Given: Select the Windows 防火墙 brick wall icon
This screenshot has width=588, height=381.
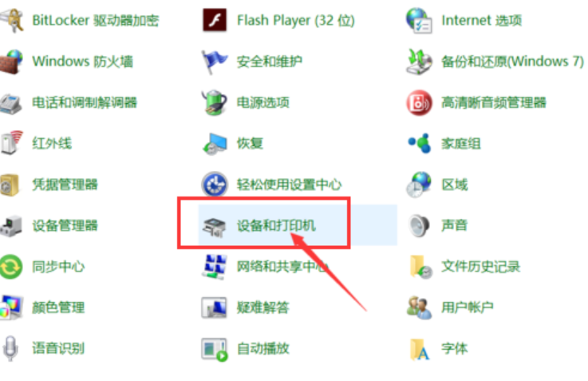Looking at the screenshot, I should (11, 62).
